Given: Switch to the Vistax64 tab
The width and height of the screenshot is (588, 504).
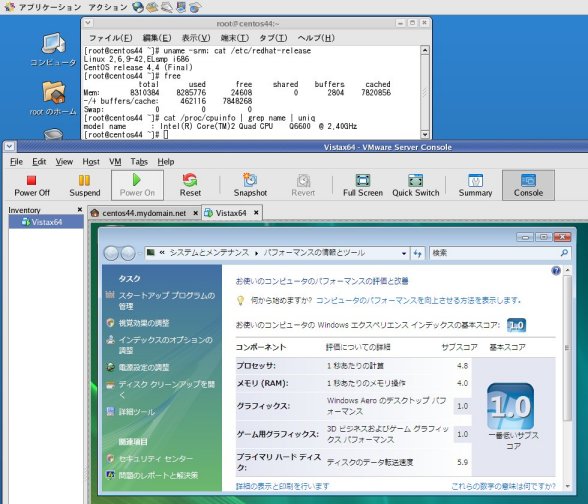Looking at the screenshot, I should coord(231,213).
